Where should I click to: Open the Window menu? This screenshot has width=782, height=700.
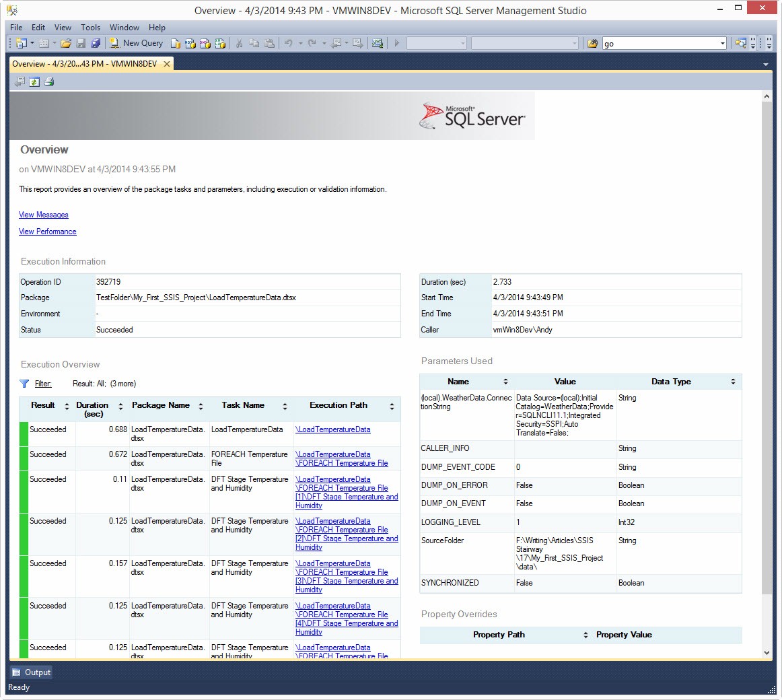125,28
